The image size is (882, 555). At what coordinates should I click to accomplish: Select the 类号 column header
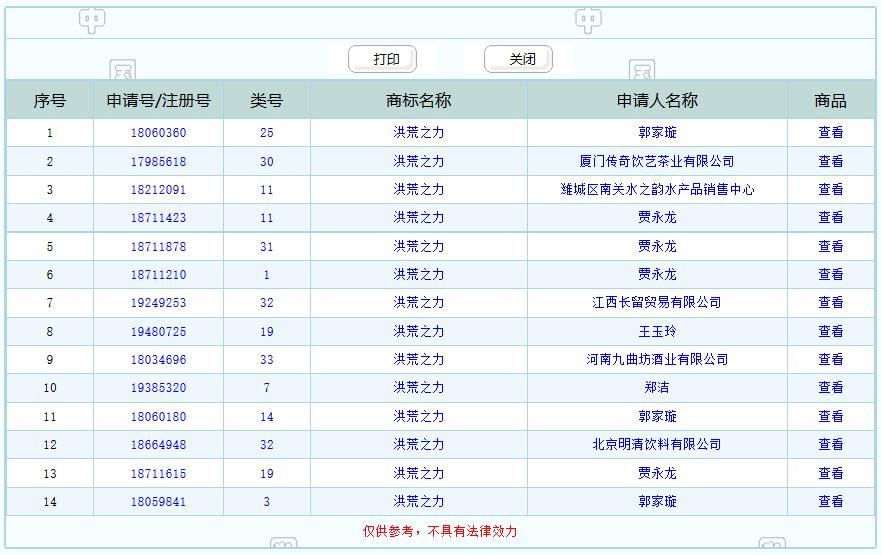266,101
